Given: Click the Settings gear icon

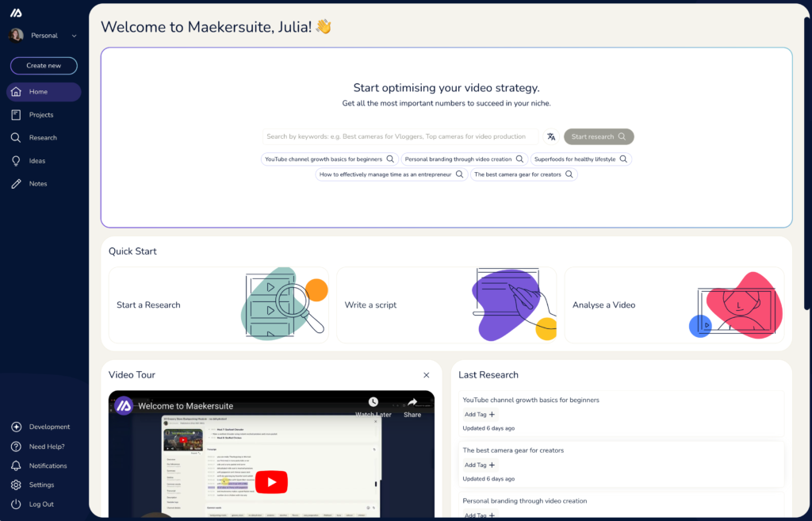Looking at the screenshot, I should click(16, 485).
